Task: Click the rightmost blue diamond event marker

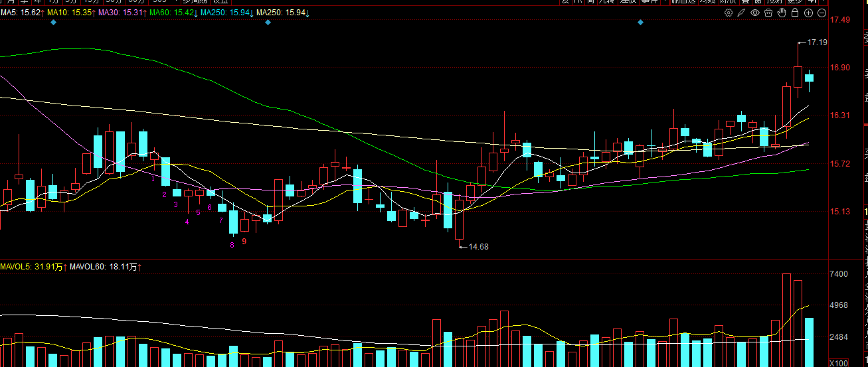Action: coord(640,23)
